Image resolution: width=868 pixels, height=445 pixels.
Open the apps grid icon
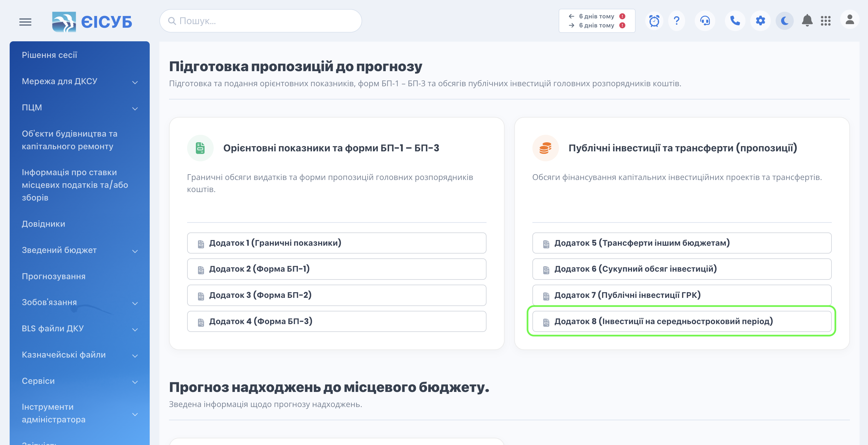point(825,21)
